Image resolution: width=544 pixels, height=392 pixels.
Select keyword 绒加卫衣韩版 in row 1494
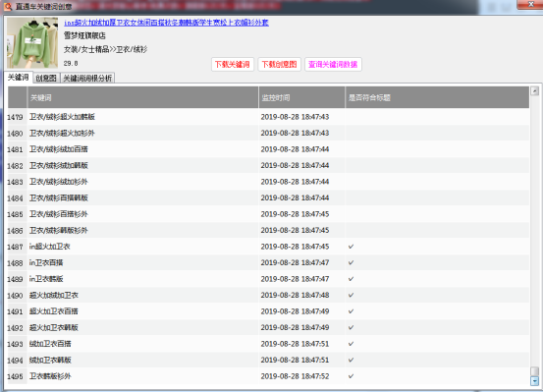click(50, 360)
